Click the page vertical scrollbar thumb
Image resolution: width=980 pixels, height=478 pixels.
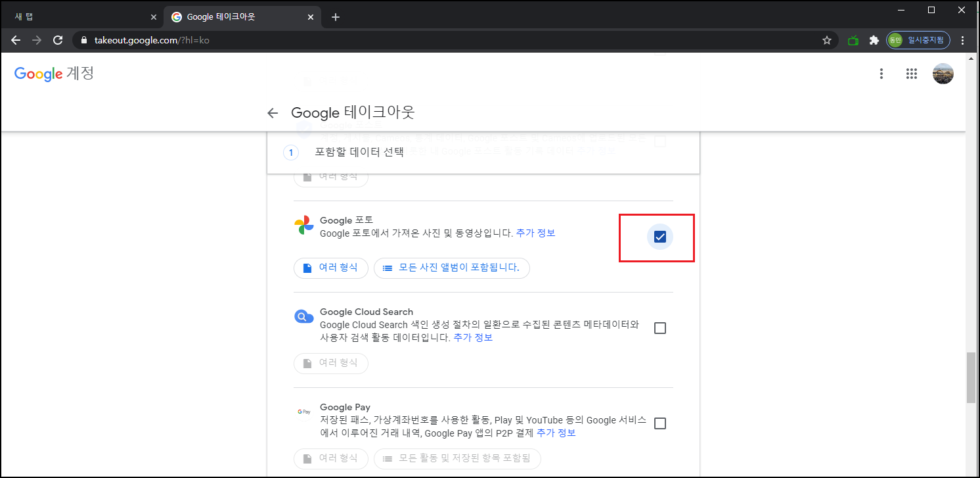point(971,377)
